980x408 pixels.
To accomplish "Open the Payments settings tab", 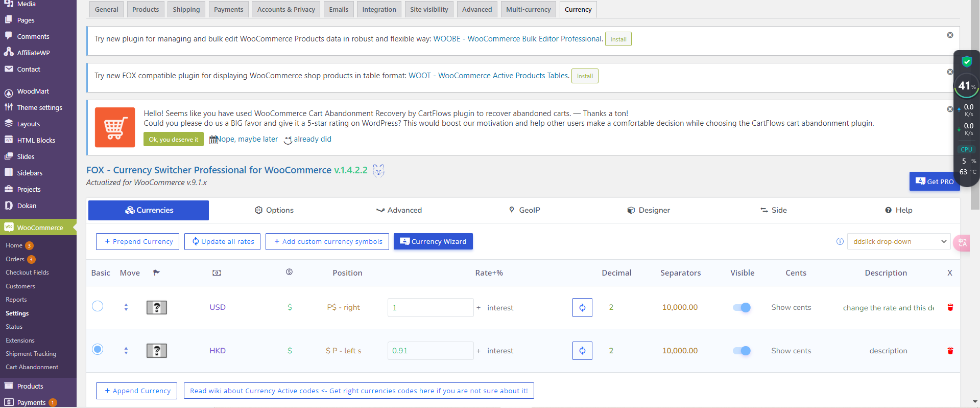I will pos(228,9).
